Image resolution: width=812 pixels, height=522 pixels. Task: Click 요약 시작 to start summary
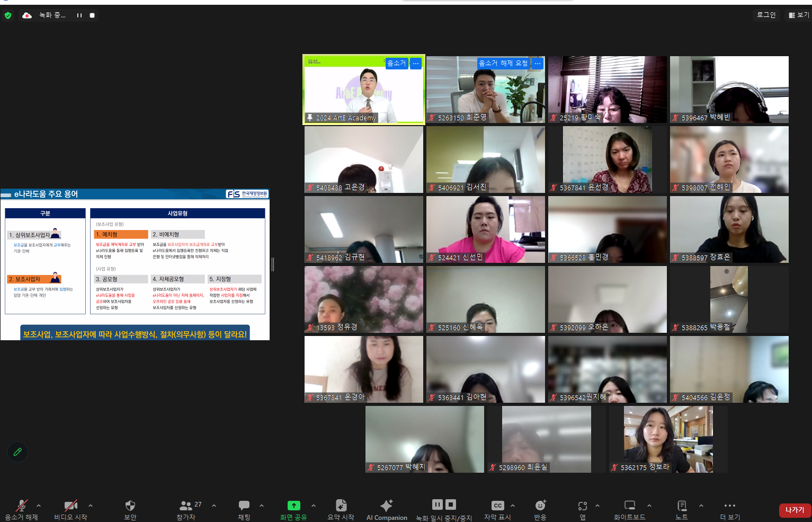click(x=341, y=509)
